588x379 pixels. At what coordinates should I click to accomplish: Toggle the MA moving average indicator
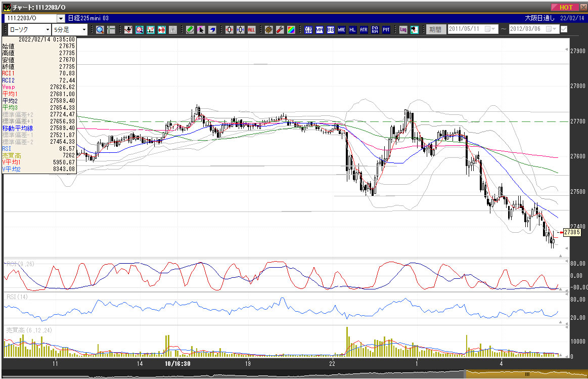tap(320, 30)
